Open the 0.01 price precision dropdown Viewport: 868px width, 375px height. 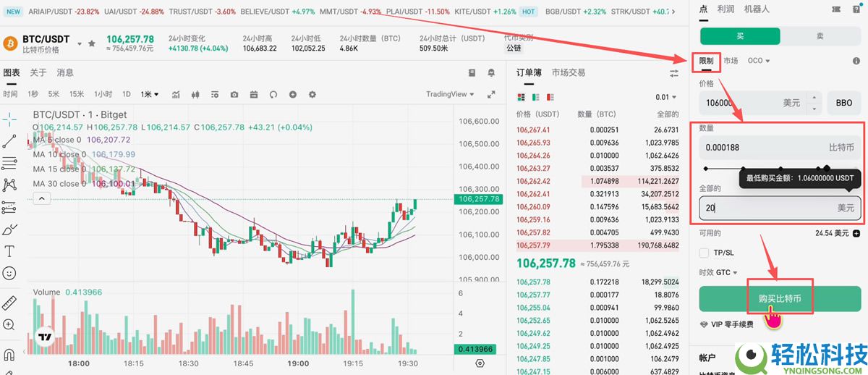click(666, 97)
